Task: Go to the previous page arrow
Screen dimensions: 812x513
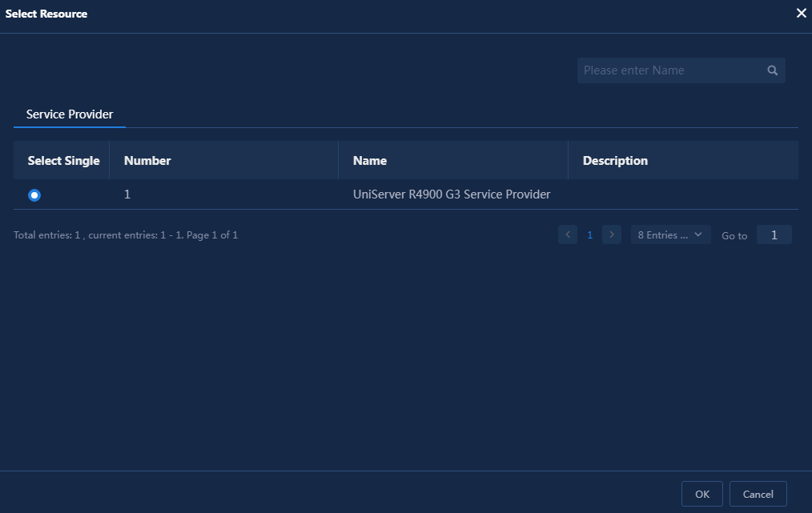Action: pos(568,234)
